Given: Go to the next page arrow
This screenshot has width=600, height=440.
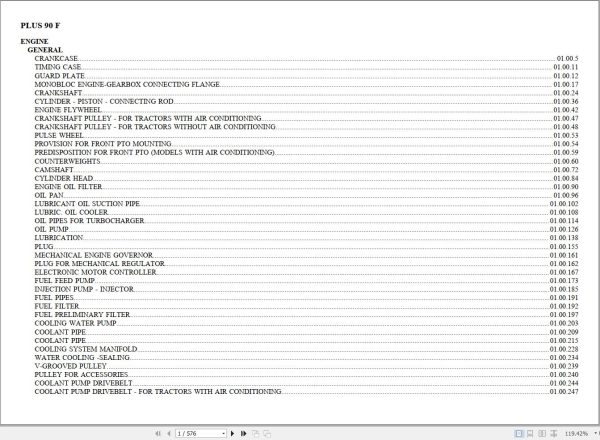Looking at the screenshot, I should coord(232,433).
